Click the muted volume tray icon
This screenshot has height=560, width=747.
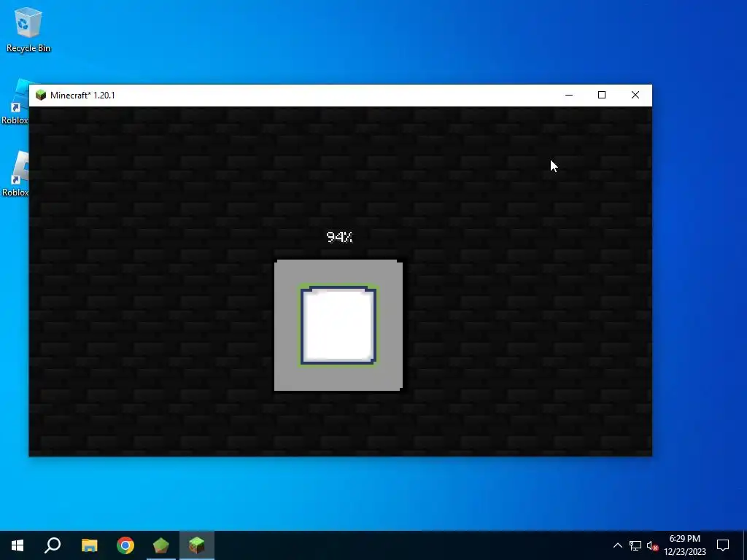(653, 545)
